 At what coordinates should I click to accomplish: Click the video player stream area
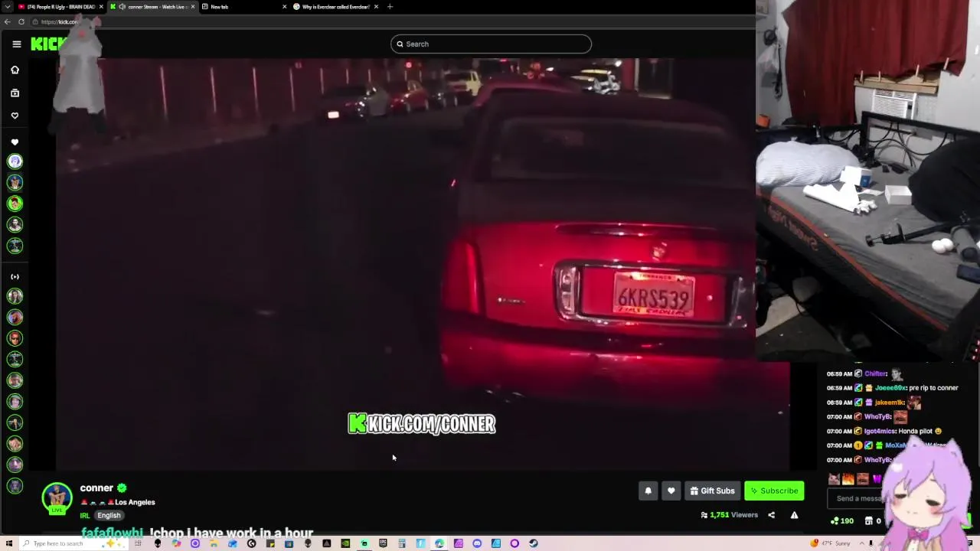point(423,264)
